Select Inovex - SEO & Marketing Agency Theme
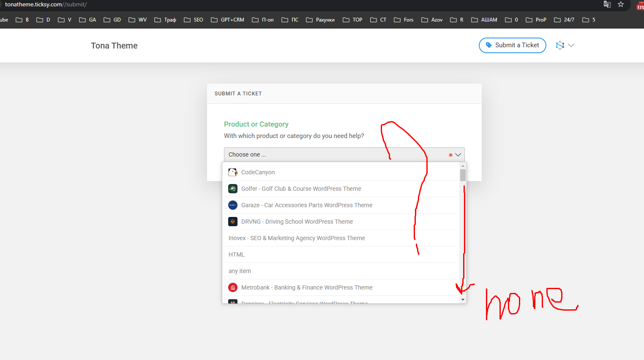 click(x=340, y=238)
